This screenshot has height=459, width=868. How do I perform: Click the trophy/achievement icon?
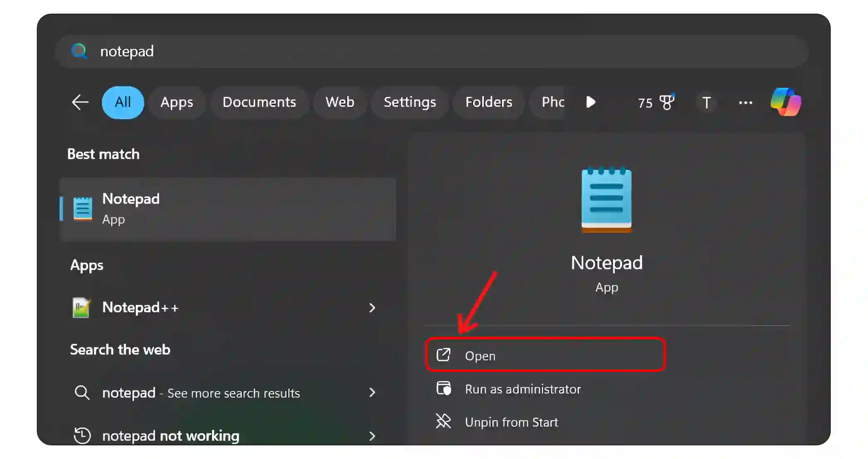pos(667,102)
